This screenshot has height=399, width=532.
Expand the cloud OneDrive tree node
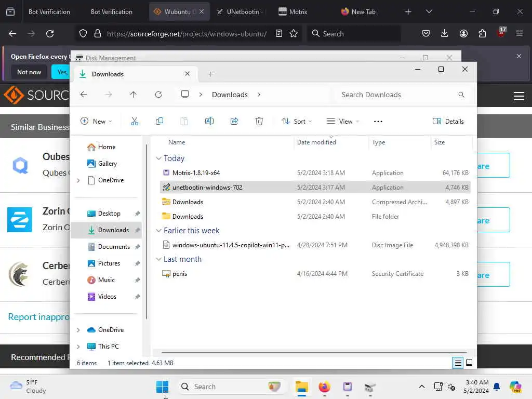pyautogui.click(x=78, y=330)
